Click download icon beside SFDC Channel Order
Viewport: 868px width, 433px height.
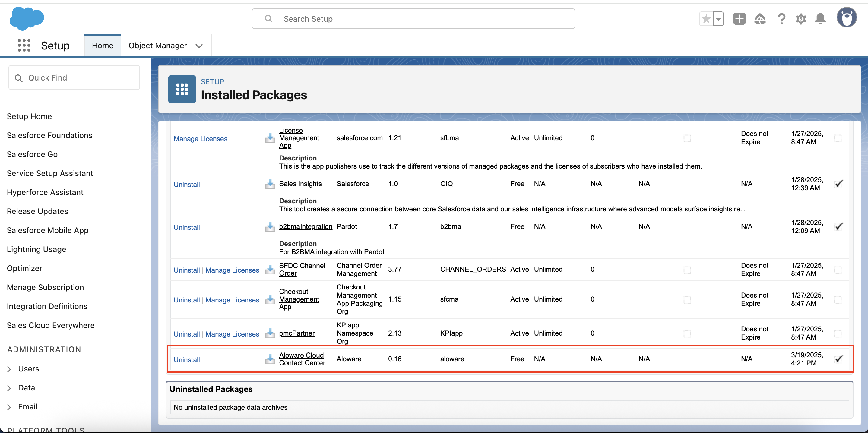point(270,270)
